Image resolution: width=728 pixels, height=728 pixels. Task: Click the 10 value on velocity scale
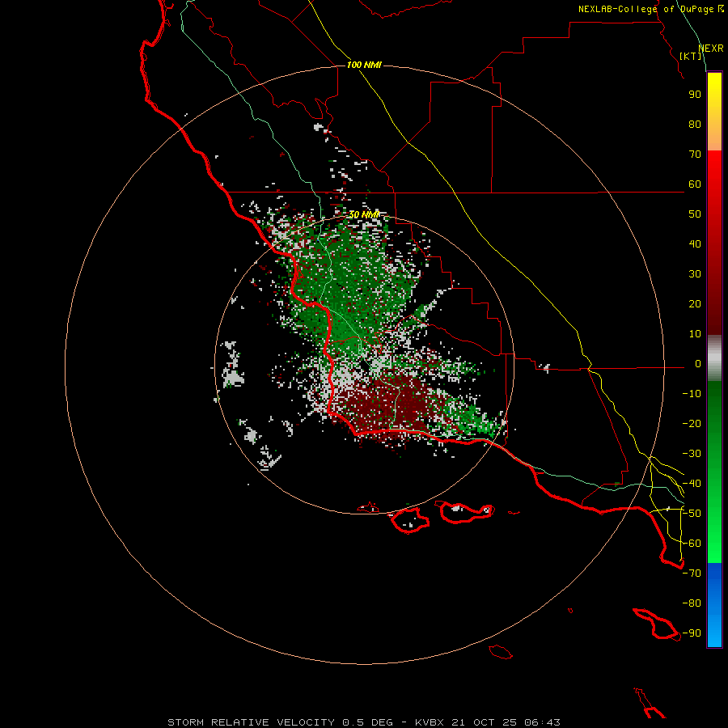(695, 334)
